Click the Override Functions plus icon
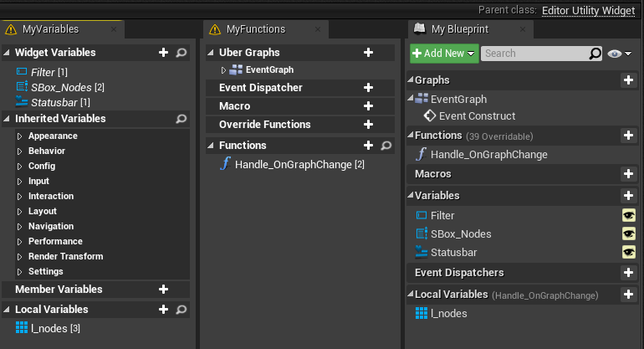This screenshot has width=644, height=349. [x=368, y=125]
